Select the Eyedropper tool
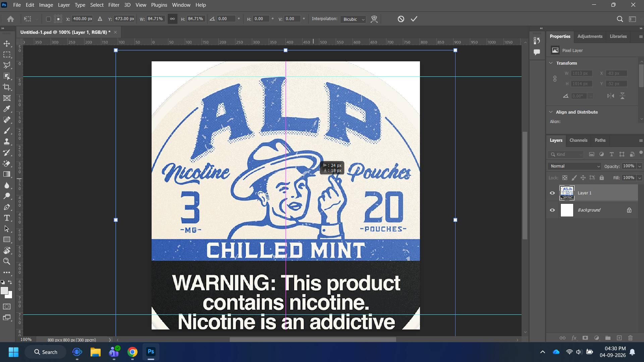This screenshot has height=362, width=644. pyautogui.click(x=7, y=109)
